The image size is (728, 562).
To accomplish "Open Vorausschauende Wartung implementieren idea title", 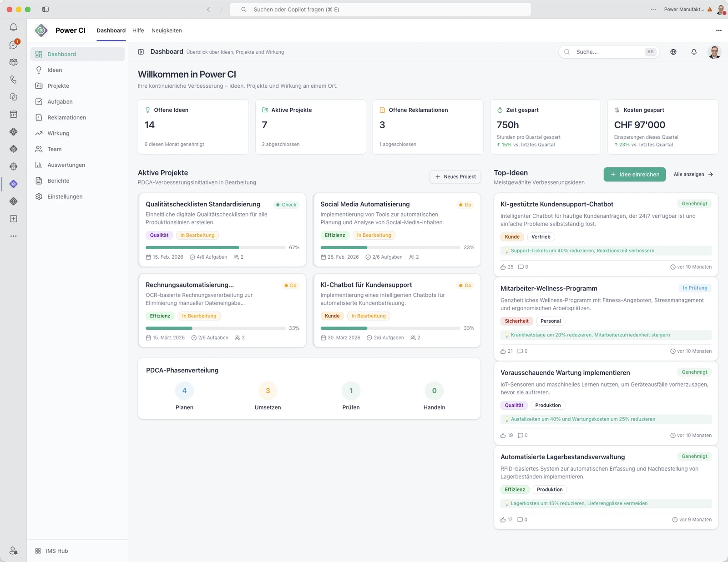I will click(x=565, y=373).
